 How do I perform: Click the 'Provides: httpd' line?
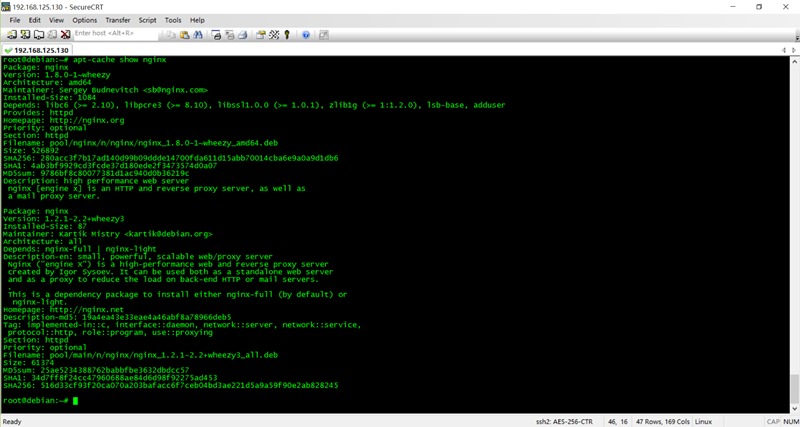pyautogui.click(x=36, y=113)
